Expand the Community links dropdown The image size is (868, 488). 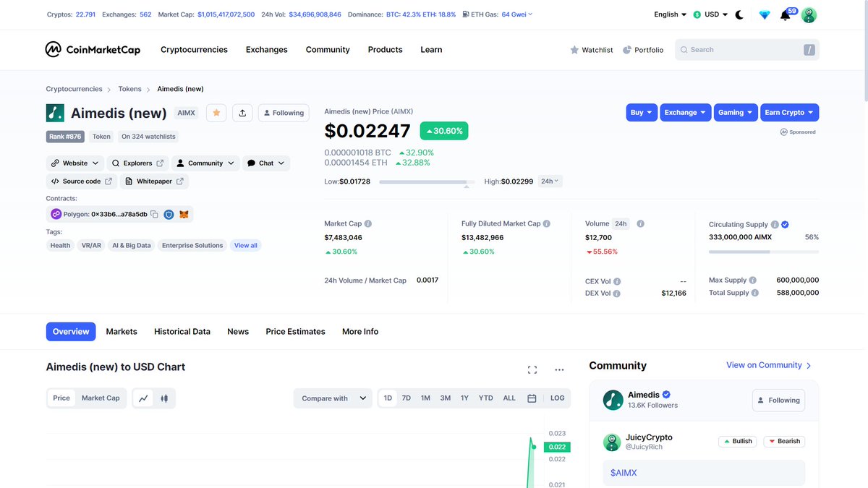pyautogui.click(x=205, y=163)
